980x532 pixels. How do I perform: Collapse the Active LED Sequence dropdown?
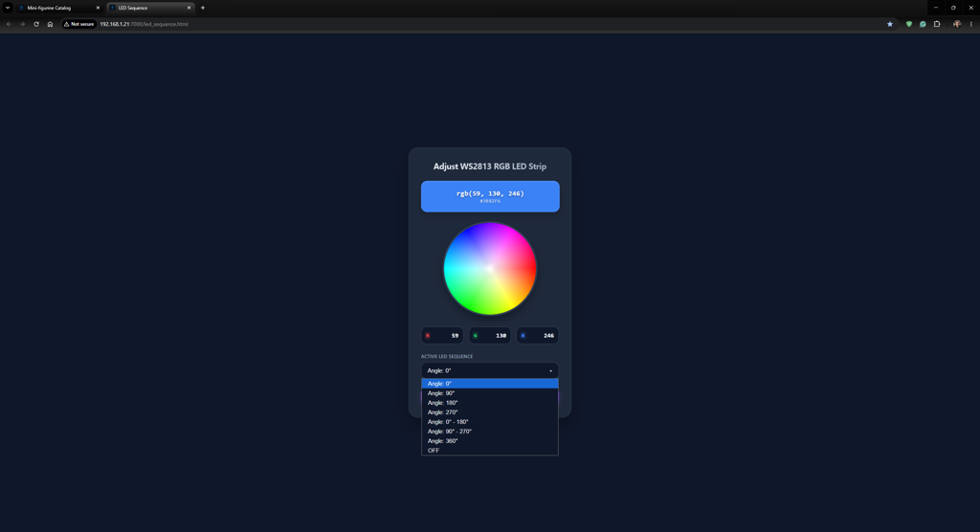[x=490, y=370]
